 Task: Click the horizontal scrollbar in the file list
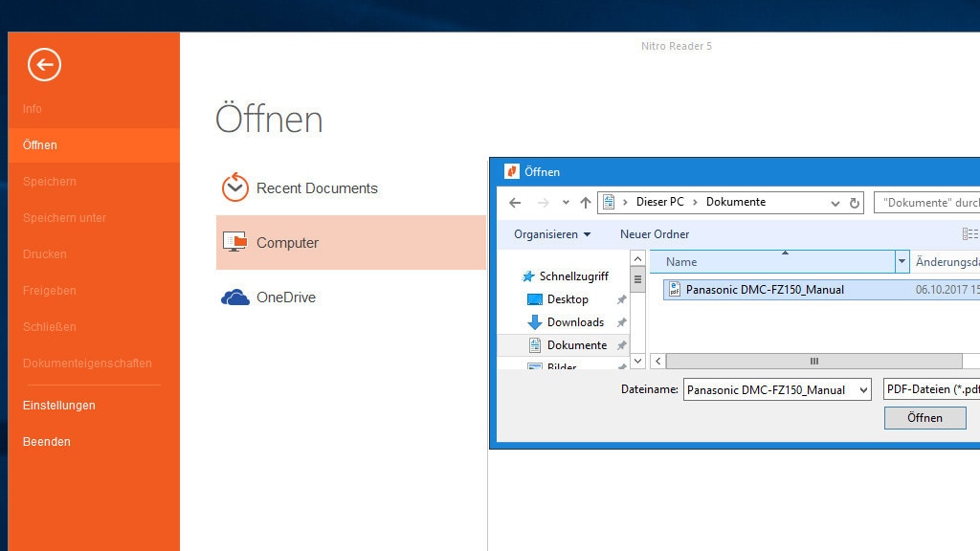tap(813, 362)
